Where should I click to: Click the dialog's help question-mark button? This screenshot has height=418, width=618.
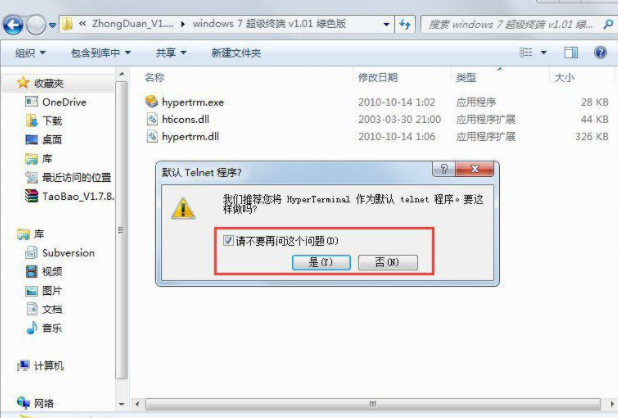point(444,169)
